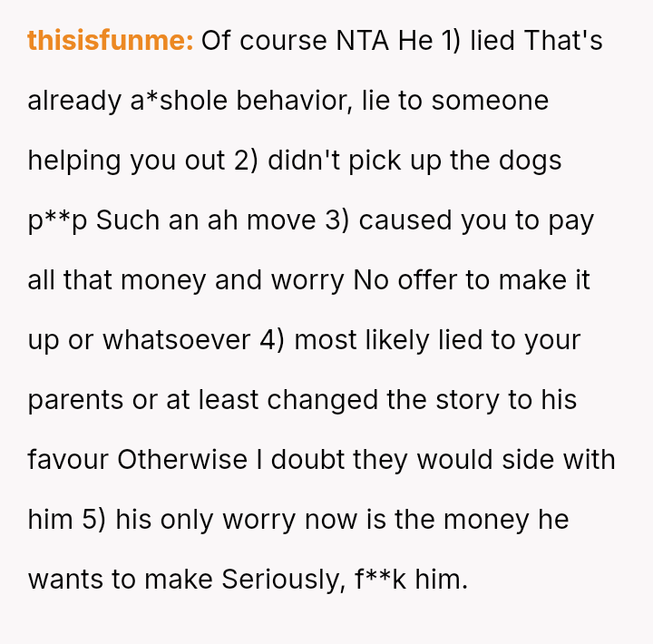Click the word "a*shole" in the comment
The height and width of the screenshot is (644, 653).
pos(175,101)
